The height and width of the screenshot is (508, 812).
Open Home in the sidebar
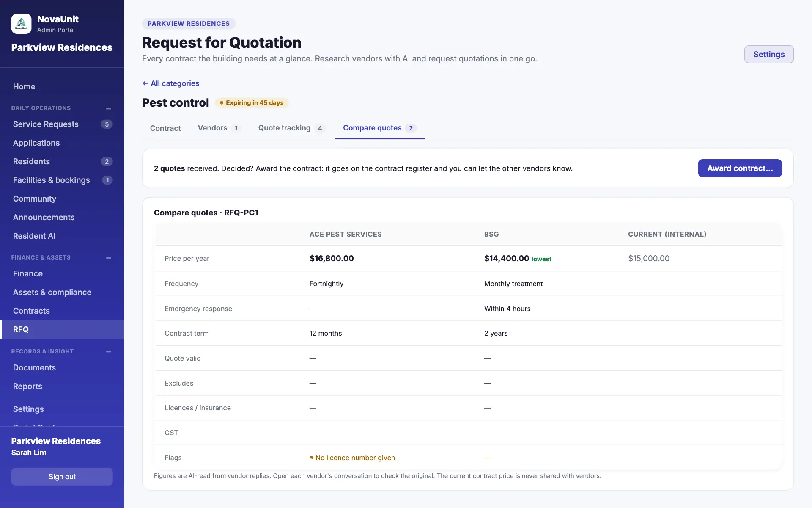tap(62, 86)
